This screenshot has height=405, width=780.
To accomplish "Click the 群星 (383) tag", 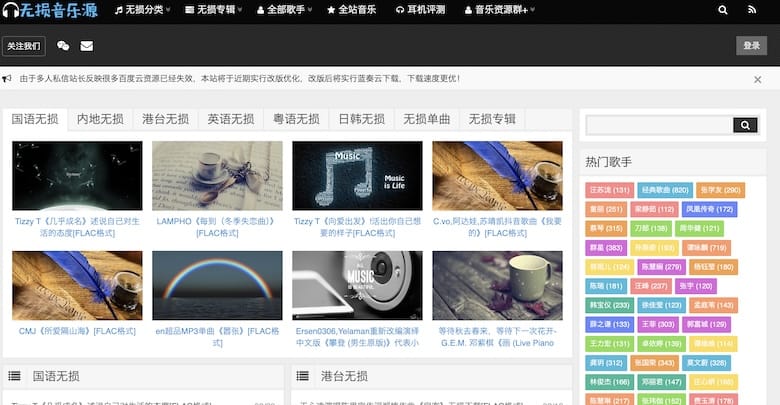I will (x=606, y=247).
